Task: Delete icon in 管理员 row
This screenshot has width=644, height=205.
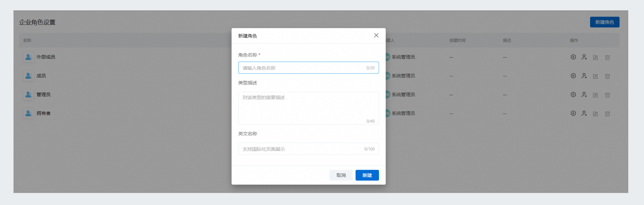Action: click(607, 95)
